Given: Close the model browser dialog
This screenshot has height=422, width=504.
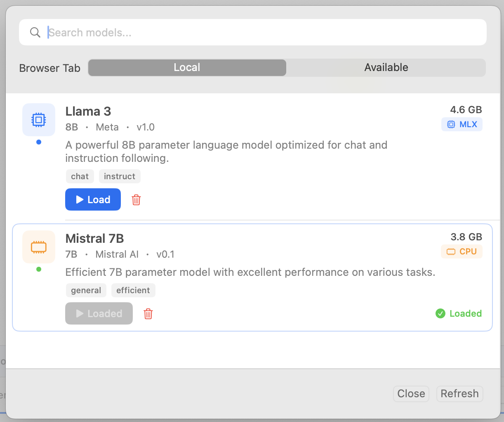Looking at the screenshot, I should coord(411,394).
